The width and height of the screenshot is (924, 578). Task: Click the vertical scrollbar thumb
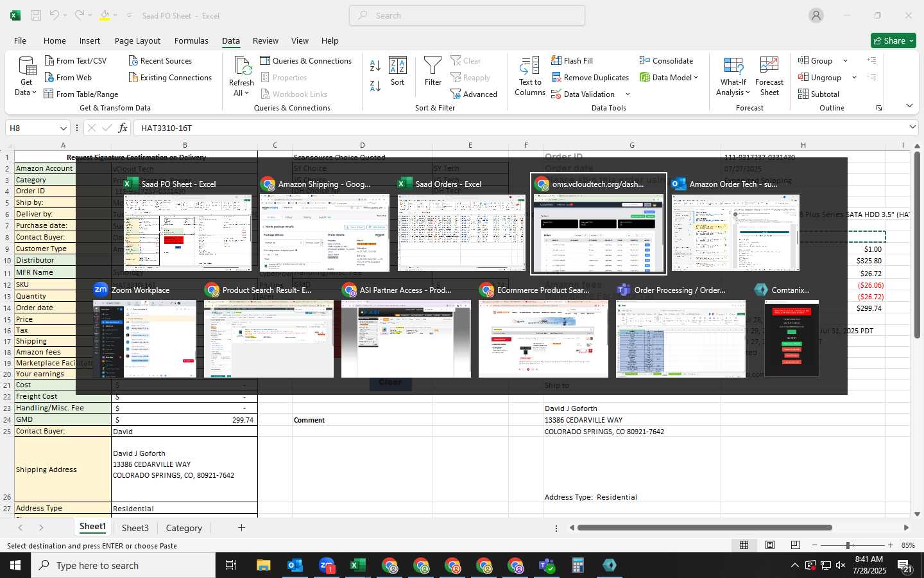click(917, 244)
